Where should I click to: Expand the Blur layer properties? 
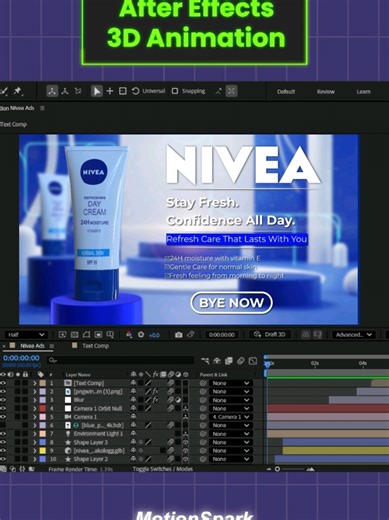[34, 400]
